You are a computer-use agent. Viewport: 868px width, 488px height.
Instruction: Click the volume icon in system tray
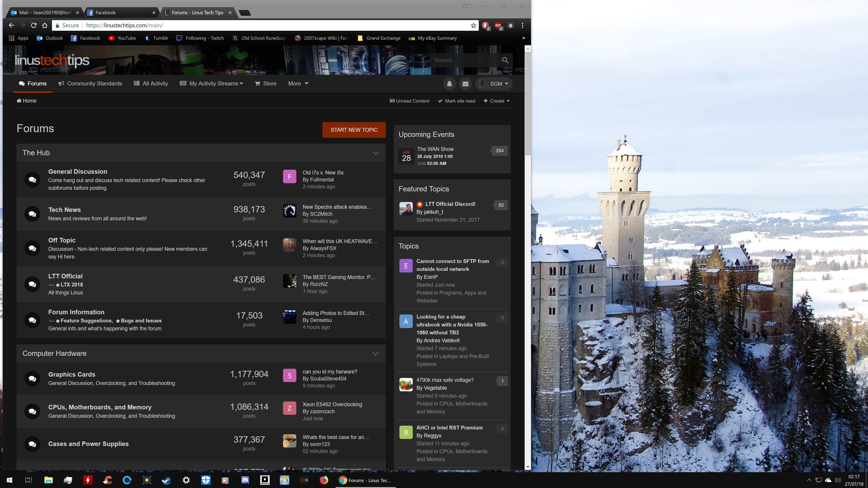point(837,480)
